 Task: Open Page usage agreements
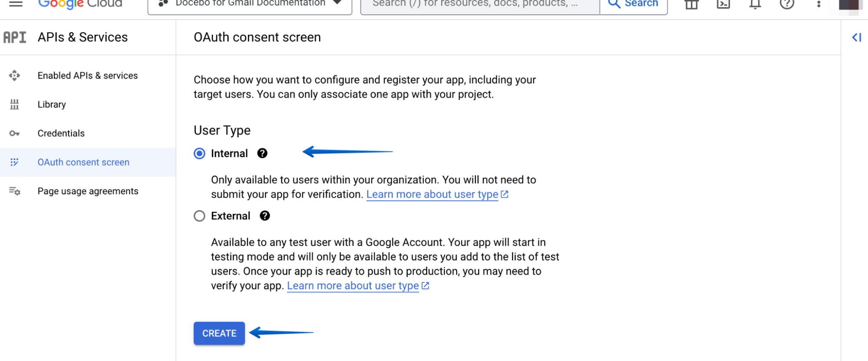(x=88, y=191)
